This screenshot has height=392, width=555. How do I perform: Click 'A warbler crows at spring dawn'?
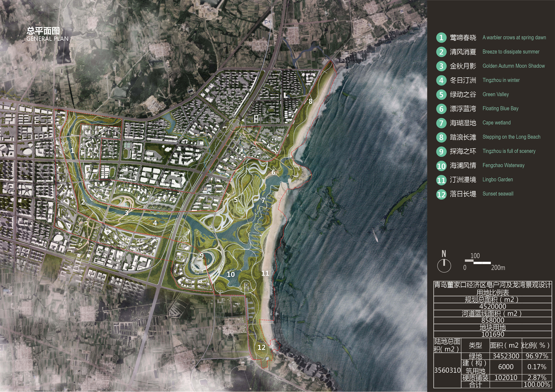click(514, 37)
